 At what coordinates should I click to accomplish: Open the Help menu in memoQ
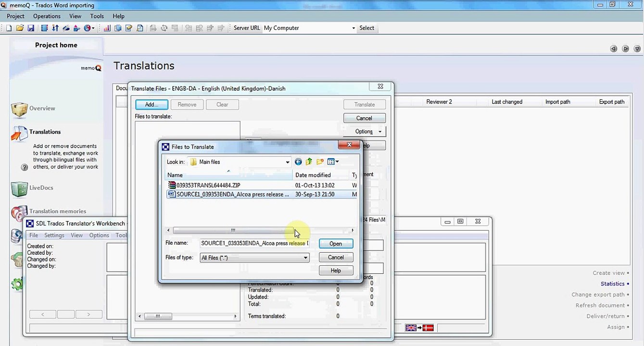pyautogui.click(x=118, y=16)
